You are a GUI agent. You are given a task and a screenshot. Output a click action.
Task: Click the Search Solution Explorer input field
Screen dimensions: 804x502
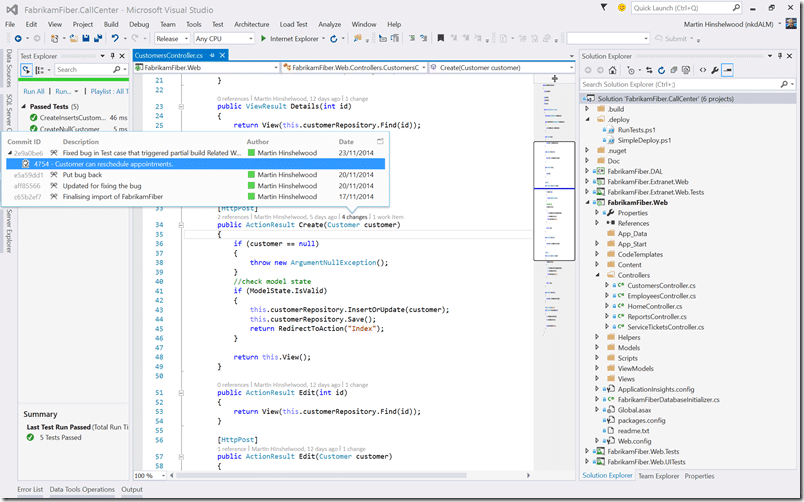point(687,84)
